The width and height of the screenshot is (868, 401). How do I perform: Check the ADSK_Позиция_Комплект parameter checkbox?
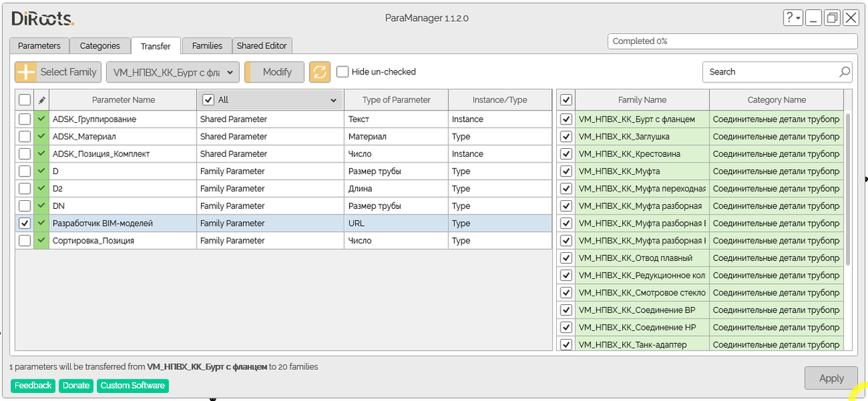(25, 154)
